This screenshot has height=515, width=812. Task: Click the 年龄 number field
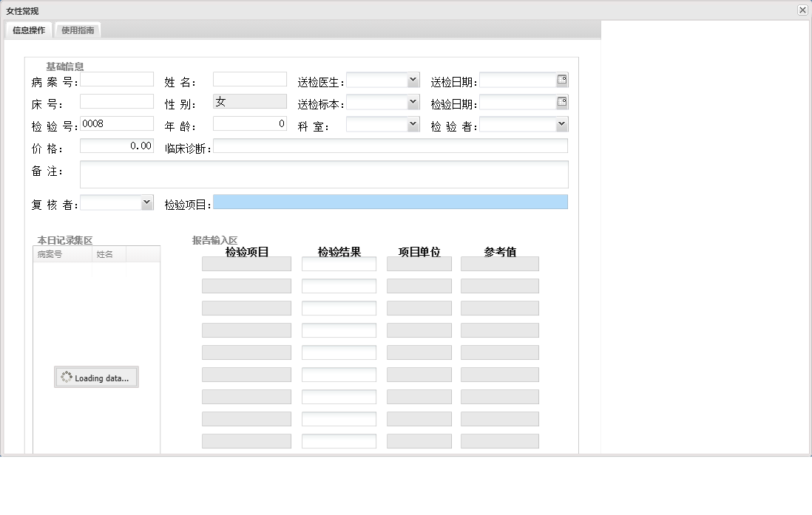click(x=248, y=123)
